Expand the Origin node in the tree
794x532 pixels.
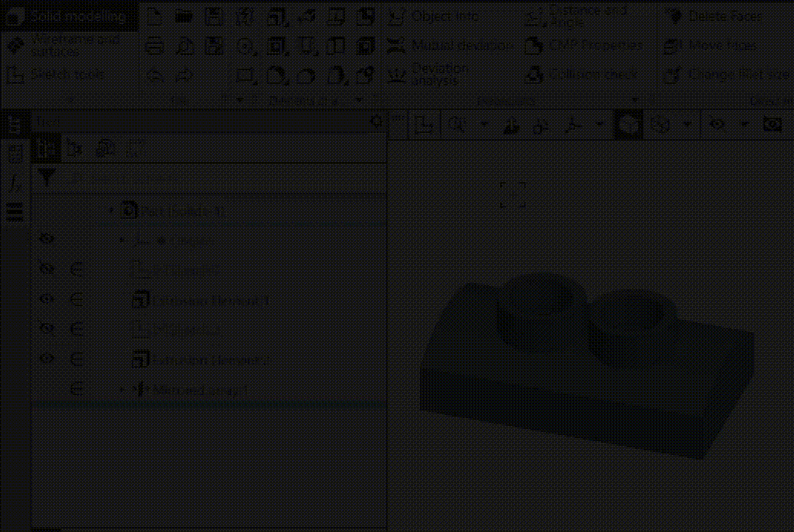click(122, 240)
